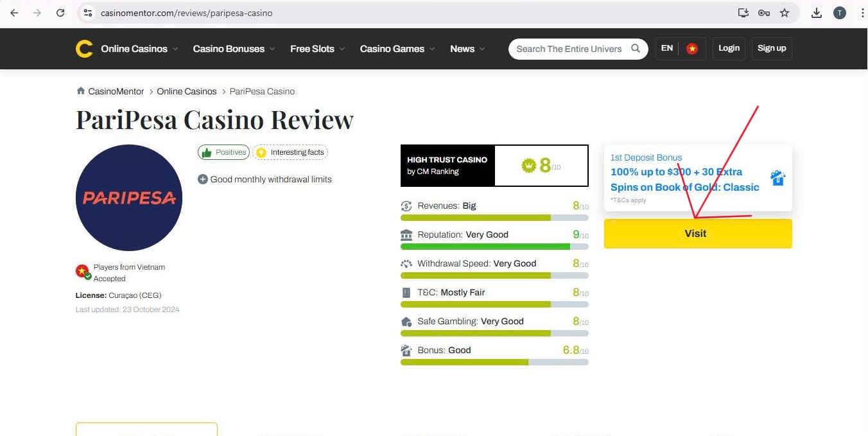Open the News dropdown menu
The height and width of the screenshot is (436, 868).
[467, 49]
